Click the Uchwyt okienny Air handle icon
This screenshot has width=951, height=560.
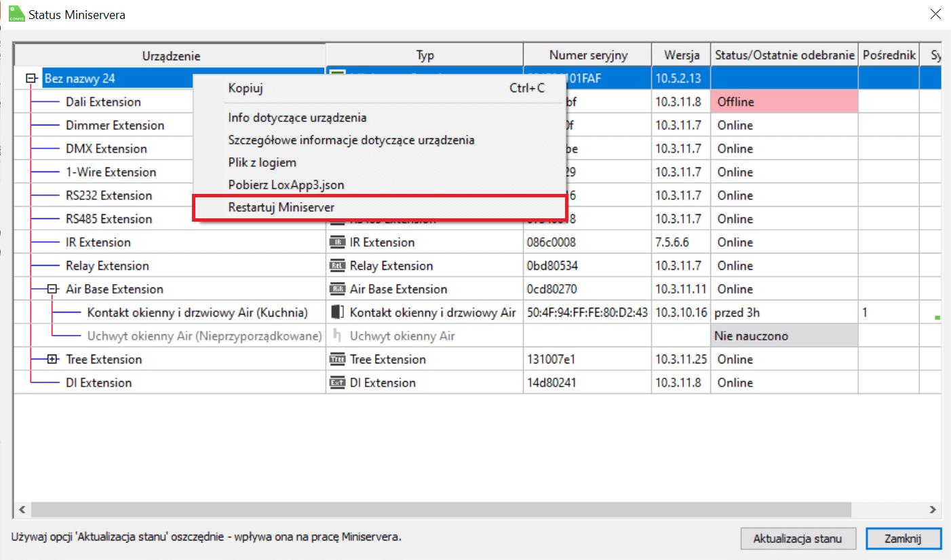pyautogui.click(x=337, y=336)
